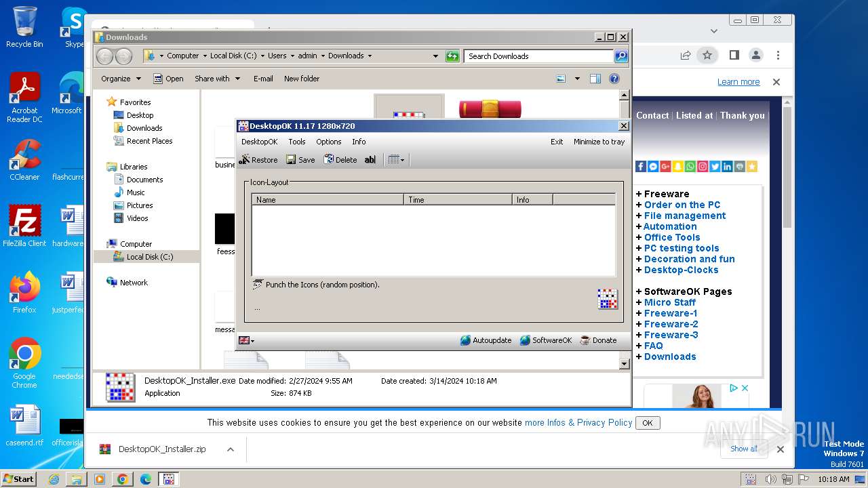
Task: Click the Chrome bookmark star icon
Action: (707, 55)
